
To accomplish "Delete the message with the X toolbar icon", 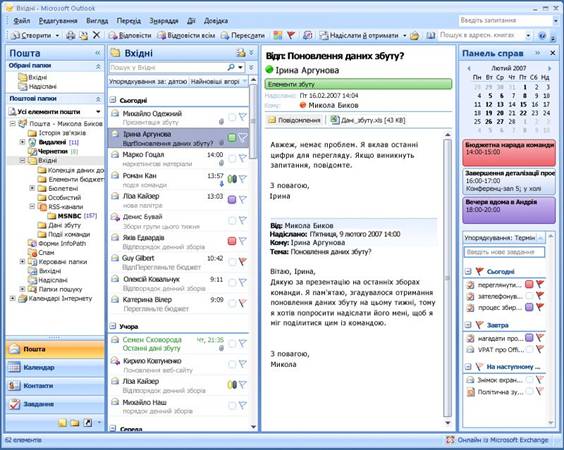I will [x=96, y=35].
